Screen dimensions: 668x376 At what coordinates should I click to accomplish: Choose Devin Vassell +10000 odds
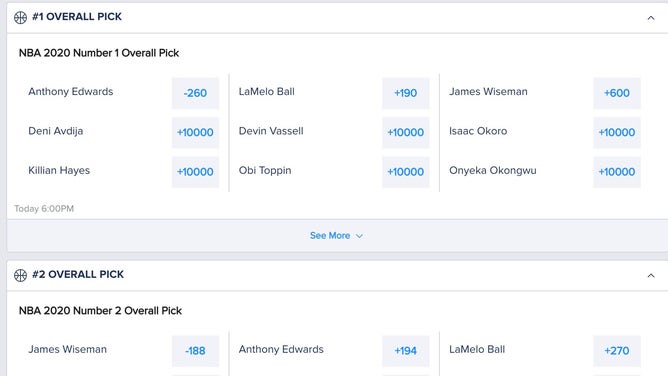tap(406, 132)
